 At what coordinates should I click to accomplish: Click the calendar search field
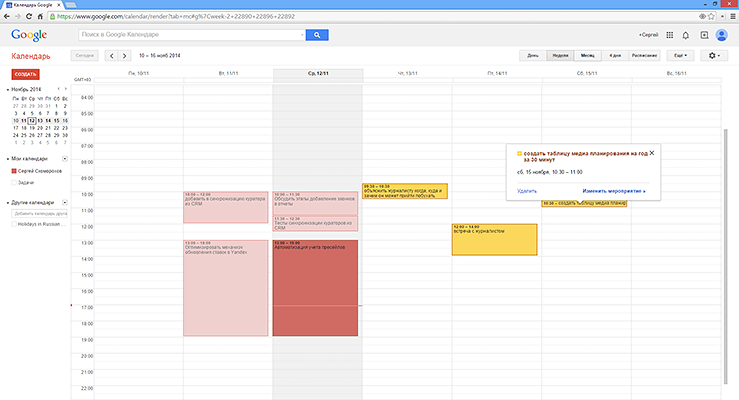tap(190, 35)
